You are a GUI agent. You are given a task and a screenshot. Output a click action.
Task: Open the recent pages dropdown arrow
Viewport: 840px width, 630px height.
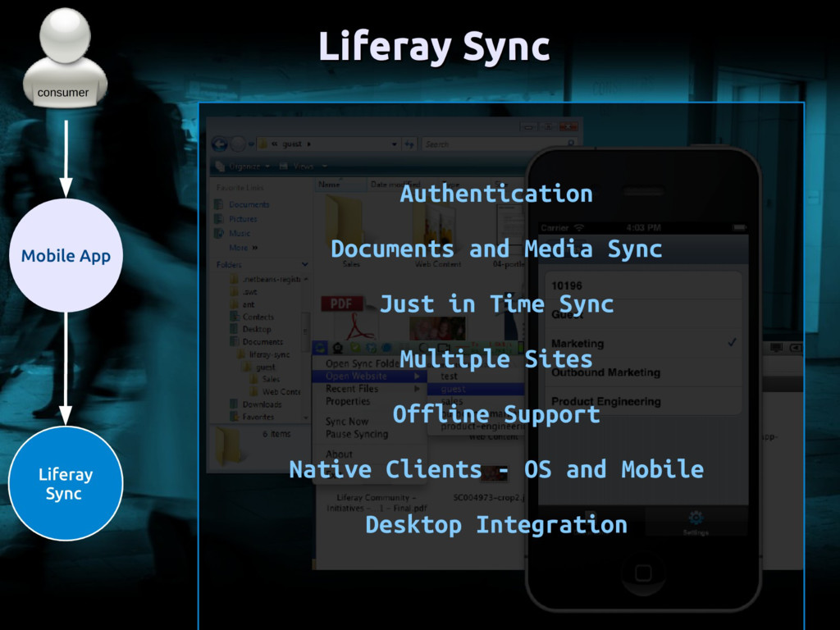pyautogui.click(x=251, y=144)
